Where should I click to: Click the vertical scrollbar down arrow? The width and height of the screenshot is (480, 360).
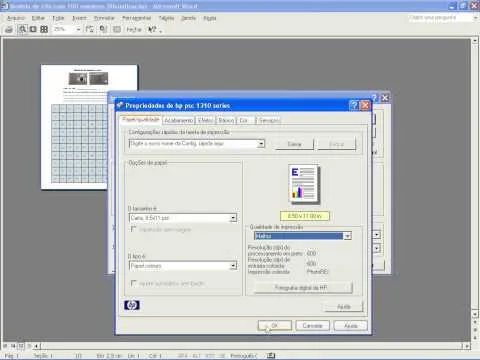(475, 314)
